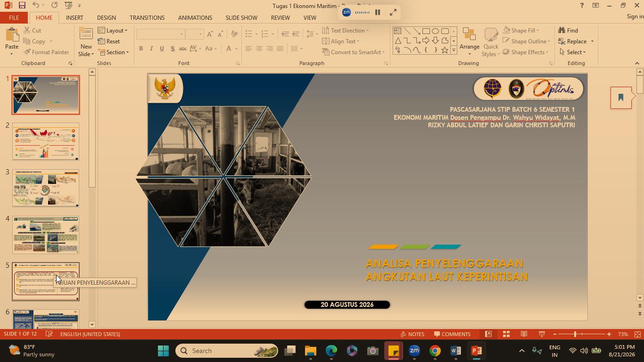The height and width of the screenshot is (362, 644).
Task: Toggle Bold formatting
Action: (141, 49)
